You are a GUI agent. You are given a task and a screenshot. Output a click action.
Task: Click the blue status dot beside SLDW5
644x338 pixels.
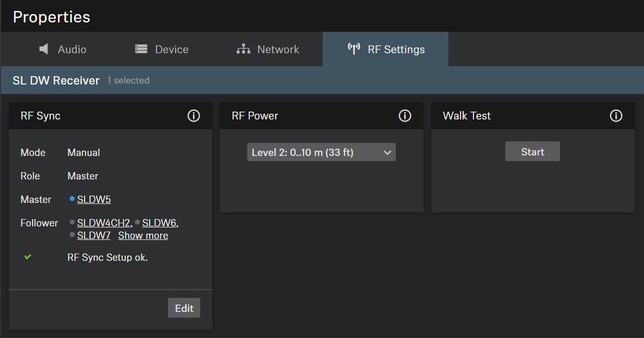72,199
